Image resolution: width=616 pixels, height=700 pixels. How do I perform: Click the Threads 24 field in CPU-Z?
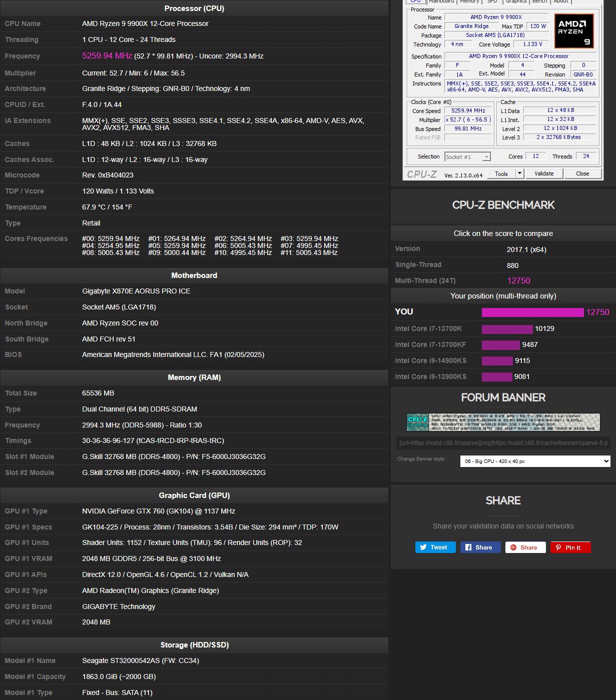586,156
